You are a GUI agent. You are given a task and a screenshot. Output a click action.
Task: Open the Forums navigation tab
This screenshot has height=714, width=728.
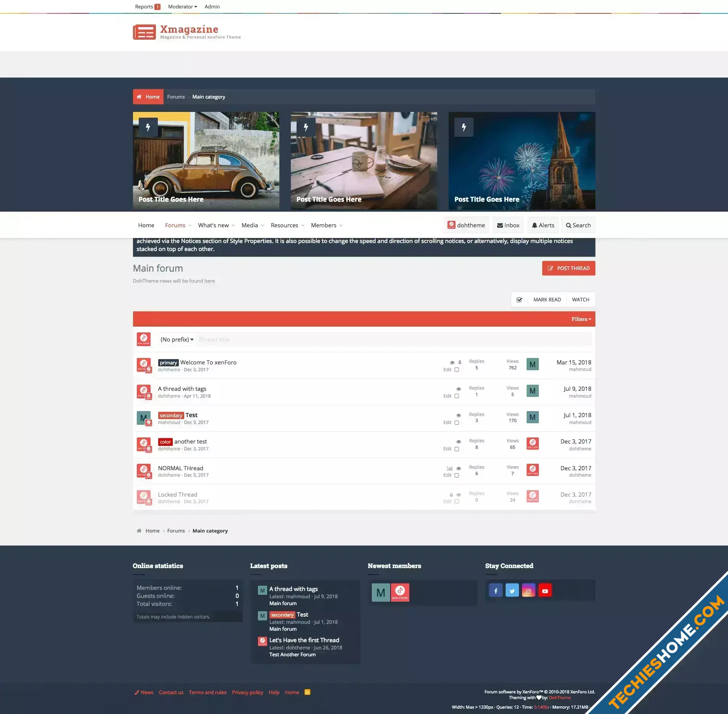point(175,225)
